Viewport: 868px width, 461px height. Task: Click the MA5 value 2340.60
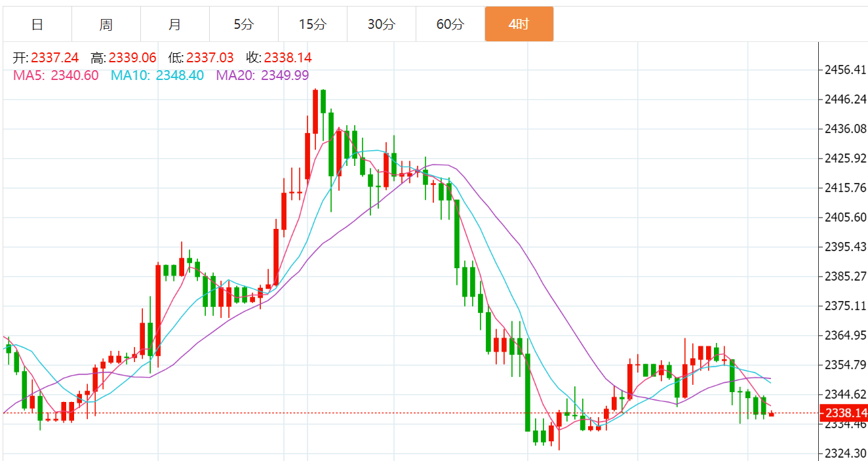(73, 75)
